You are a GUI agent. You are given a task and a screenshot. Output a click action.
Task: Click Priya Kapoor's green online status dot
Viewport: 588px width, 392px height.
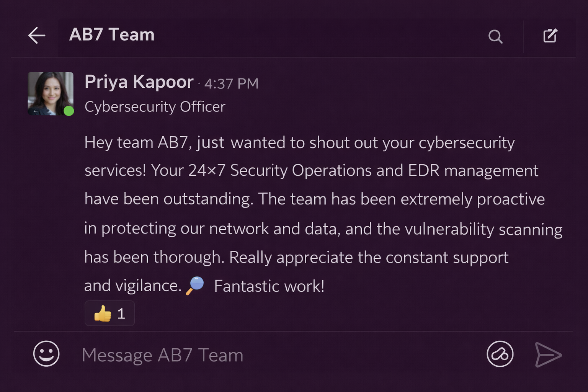click(69, 111)
